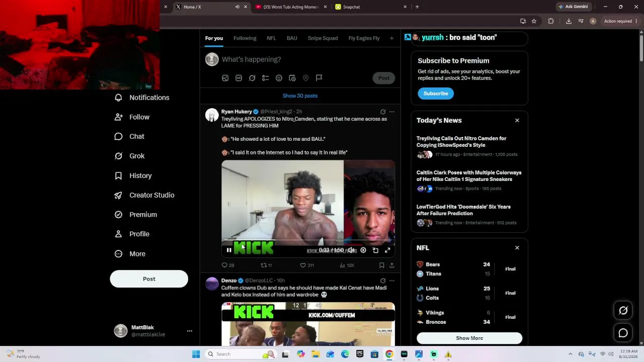This screenshot has width=644, height=362.
Task: Click Show 30 posts link
Action: (x=300, y=96)
